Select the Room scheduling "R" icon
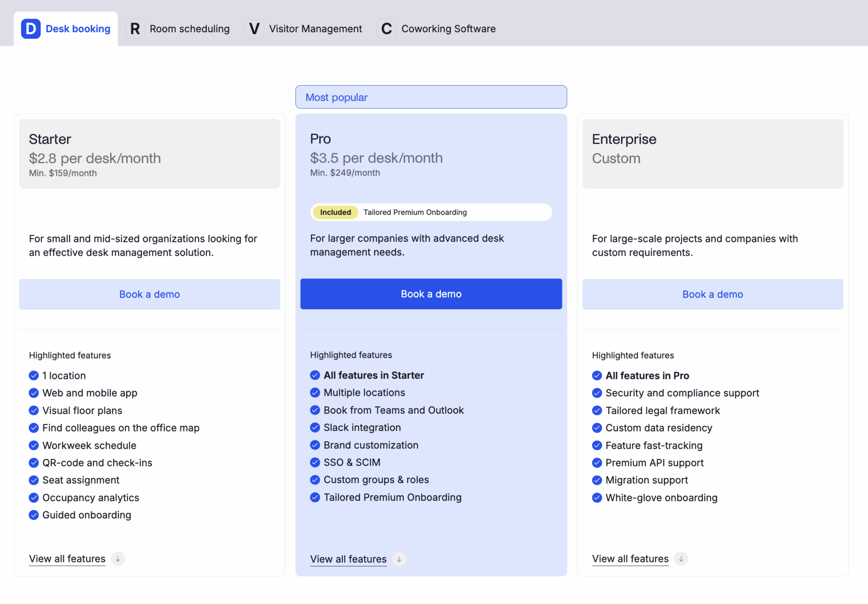Viewport: 868px width, 604px height. pyautogui.click(x=135, y=28)
